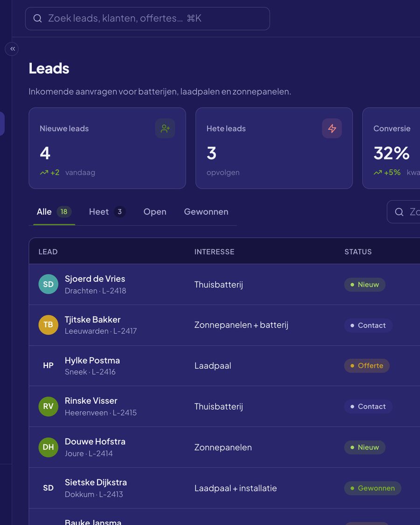Click 'Zonnepanelen + batterij' interest cell
This screenshot has width=420, height=525.
241,325
